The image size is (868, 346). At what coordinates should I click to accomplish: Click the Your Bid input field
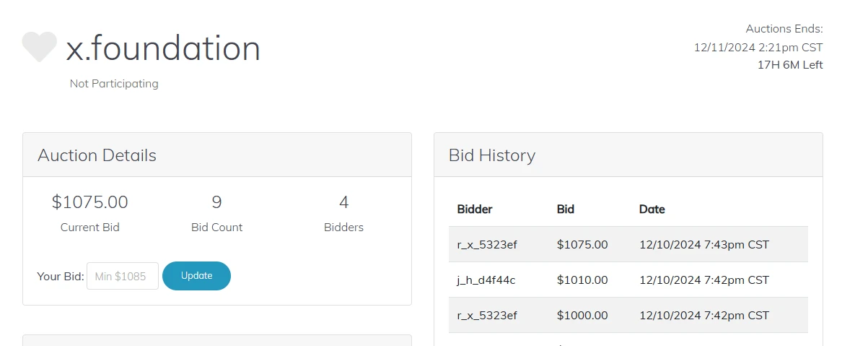click(x=122, y=276)
